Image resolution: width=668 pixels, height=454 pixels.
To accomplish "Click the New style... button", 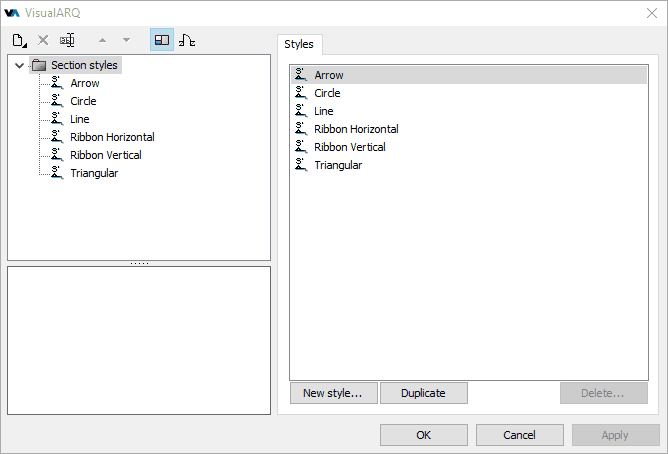I will (x=334, y=393).
